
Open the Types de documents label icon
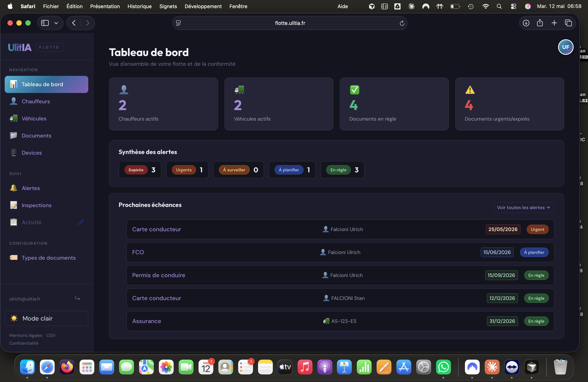point(14,258)
